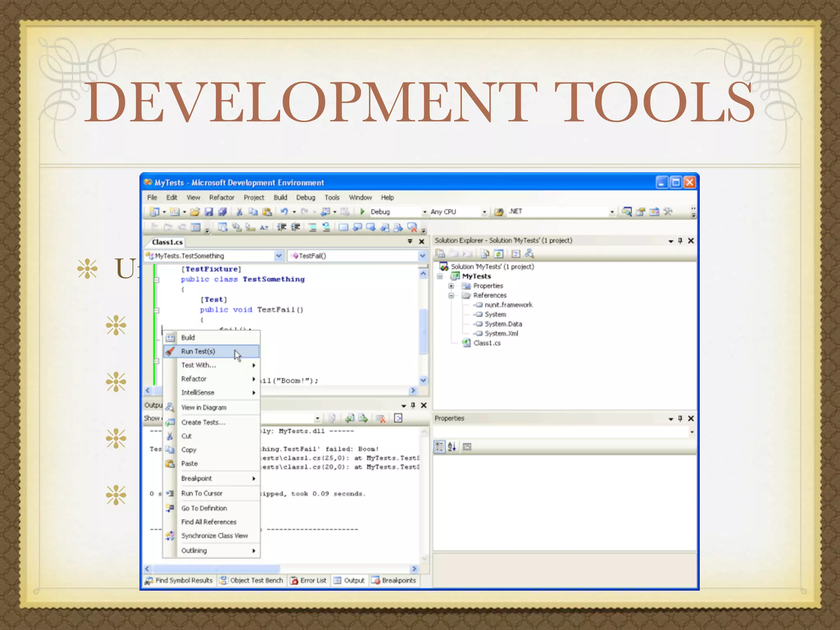The image size is (840, 630).
Task: Select the Class1.cs editor tab
Action: pos(167,242)
